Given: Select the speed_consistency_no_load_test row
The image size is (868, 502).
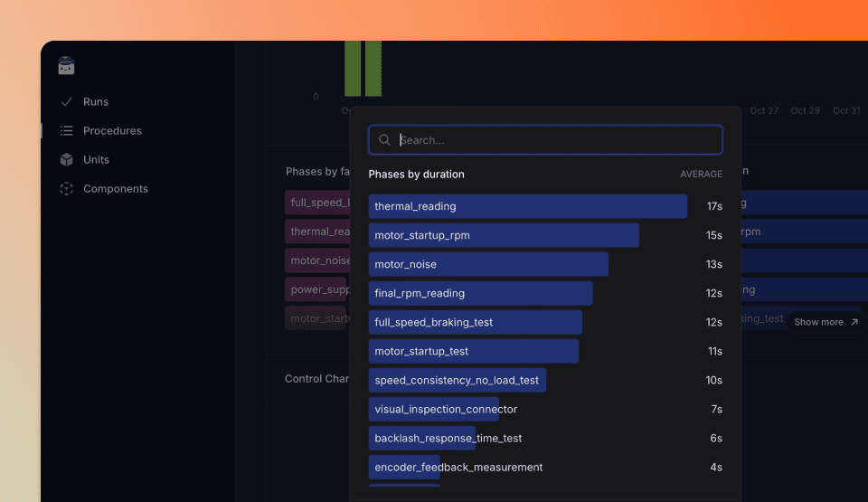Looking at the screenshot, I should pyautogui.click(x=545, y=380).
